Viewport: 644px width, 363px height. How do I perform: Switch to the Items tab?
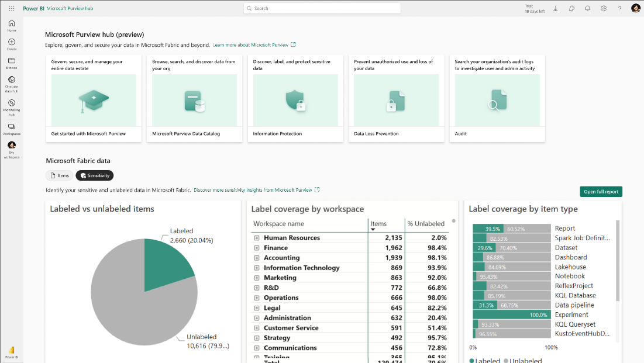click(60, 175)
